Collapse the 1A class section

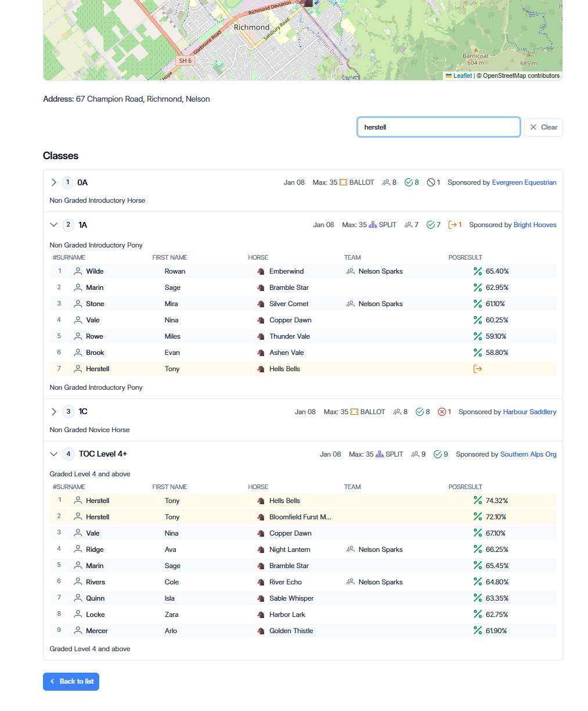(54, 225)
